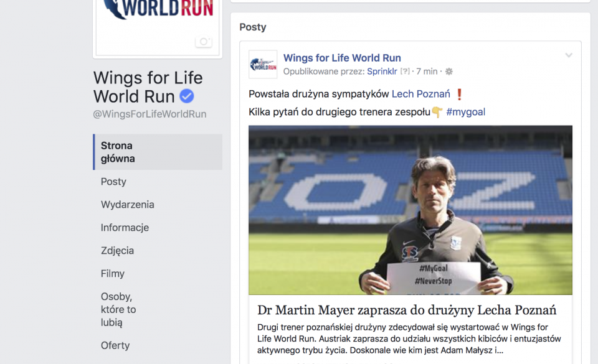Open the post privacy gear icon

click(x=449, y=71)
